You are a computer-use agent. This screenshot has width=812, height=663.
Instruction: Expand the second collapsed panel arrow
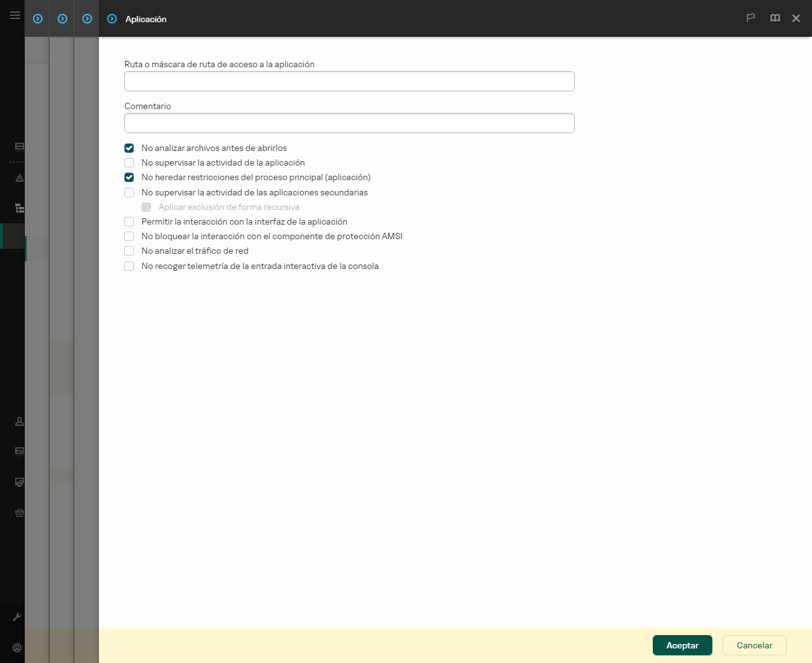[62, 19]
